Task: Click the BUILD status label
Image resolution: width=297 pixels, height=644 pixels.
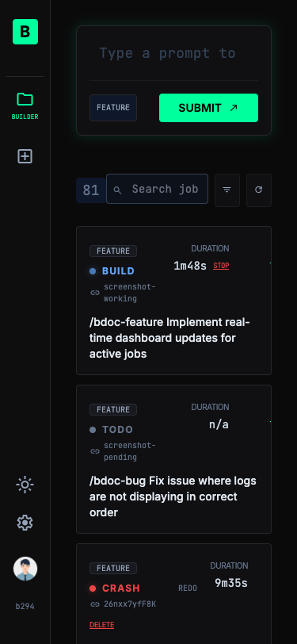Action: pos(118,271)
